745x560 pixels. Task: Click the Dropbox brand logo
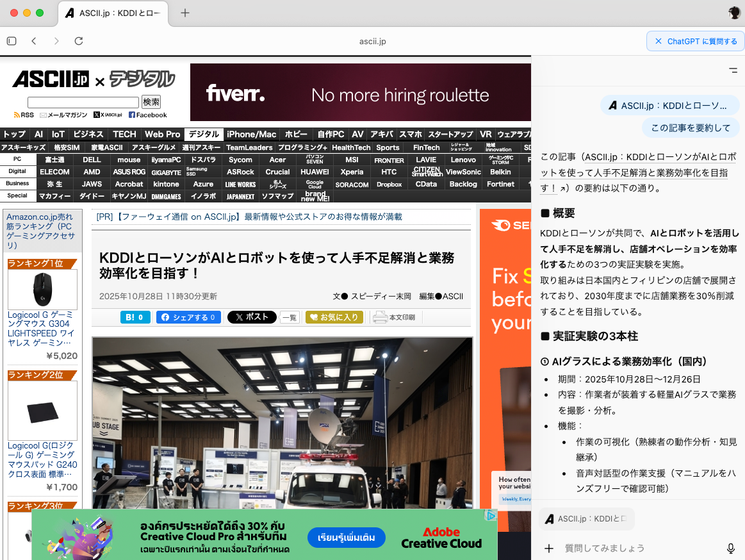389,185
